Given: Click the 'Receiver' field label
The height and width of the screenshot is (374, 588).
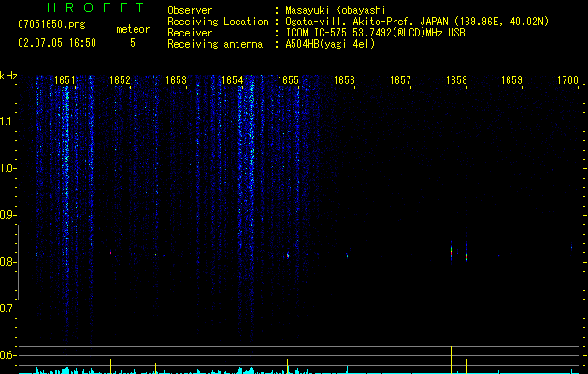Looking at the screenshot, I should [x=190, y=33].
